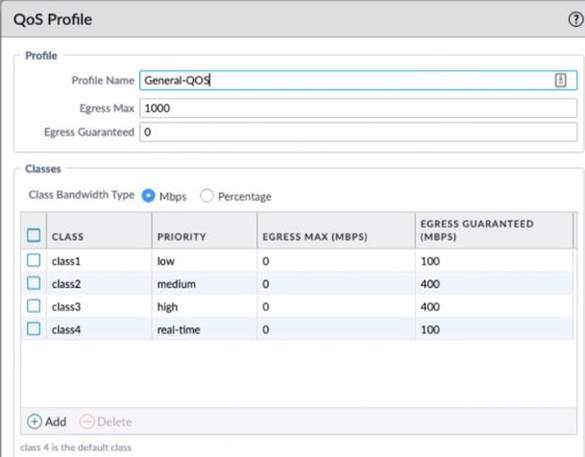
Task: Open priority cell showing real-time
Action: (204, 329)
